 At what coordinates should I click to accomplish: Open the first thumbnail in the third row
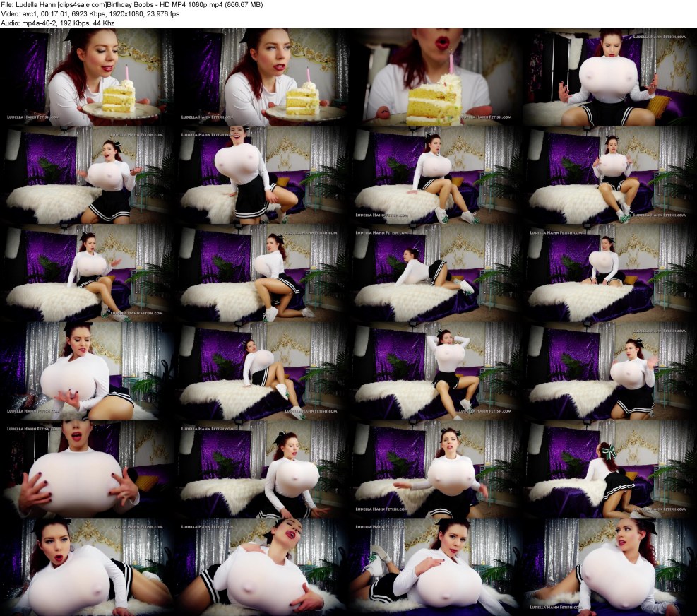[x=88, y=273]
